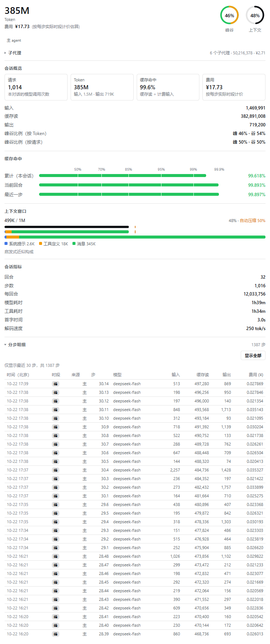Click the 自动压缩 50% label
The image size is (270, 644).
point(252,221)
